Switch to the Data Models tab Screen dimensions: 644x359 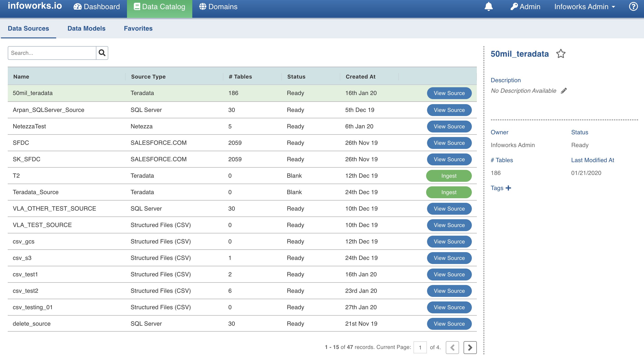87,29
